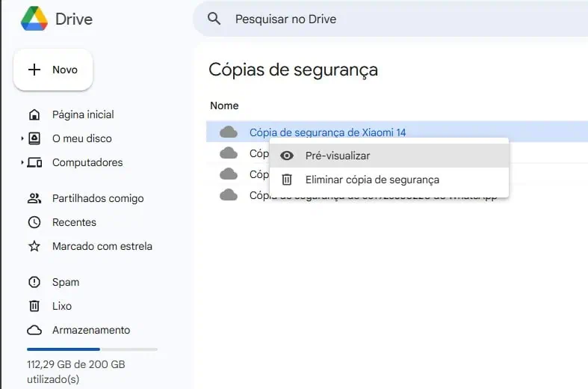
Task: Click the cloud icon of the Xiaomi 14 backup
Action: [x=229, y=132]
